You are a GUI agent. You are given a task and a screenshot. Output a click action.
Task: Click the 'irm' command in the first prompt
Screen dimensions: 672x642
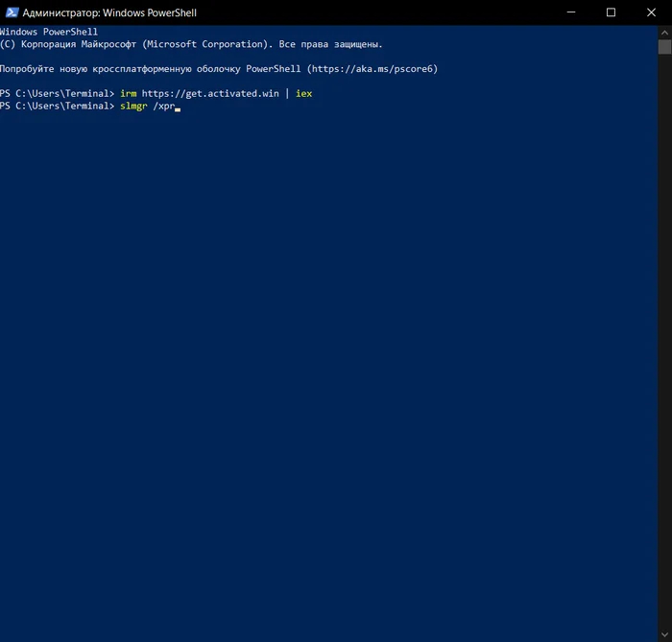(x=129, y=93)
